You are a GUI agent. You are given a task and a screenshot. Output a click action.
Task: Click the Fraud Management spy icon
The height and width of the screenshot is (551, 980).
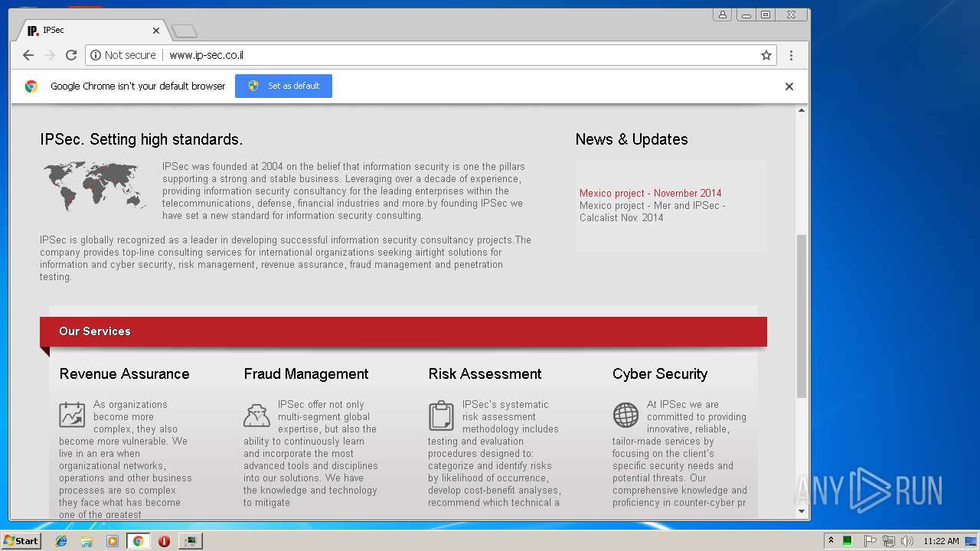[x=256, y=415]
